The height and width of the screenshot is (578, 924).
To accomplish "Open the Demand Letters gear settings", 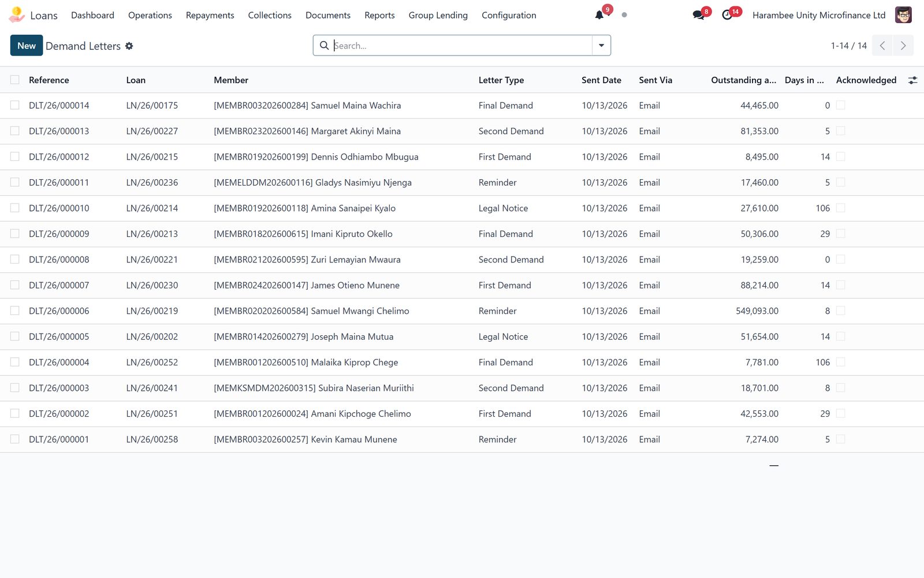I will [x=129, y=46].
